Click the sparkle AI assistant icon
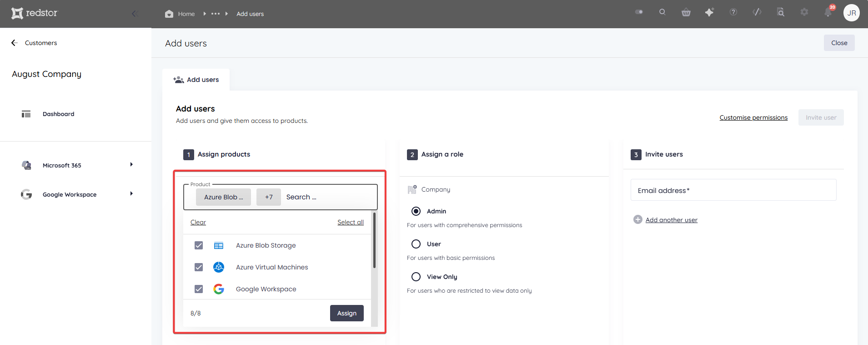 point(709,12)
